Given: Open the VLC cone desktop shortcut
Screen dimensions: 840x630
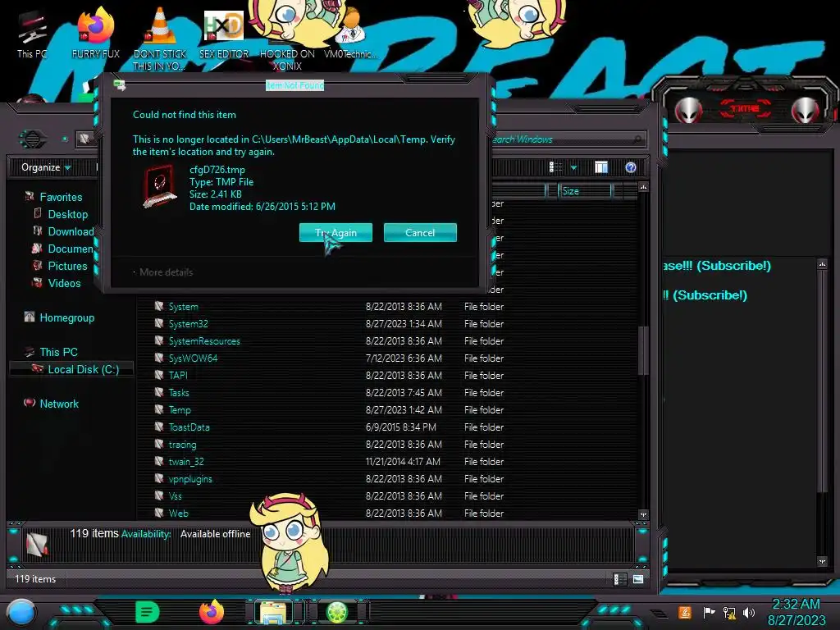Looking at the screenshot, I should (160, 39).
